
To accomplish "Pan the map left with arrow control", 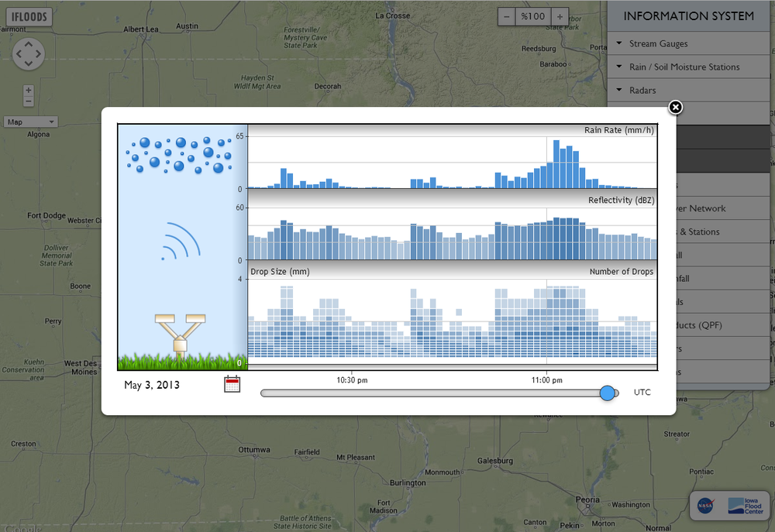I will tap(19, 54).
